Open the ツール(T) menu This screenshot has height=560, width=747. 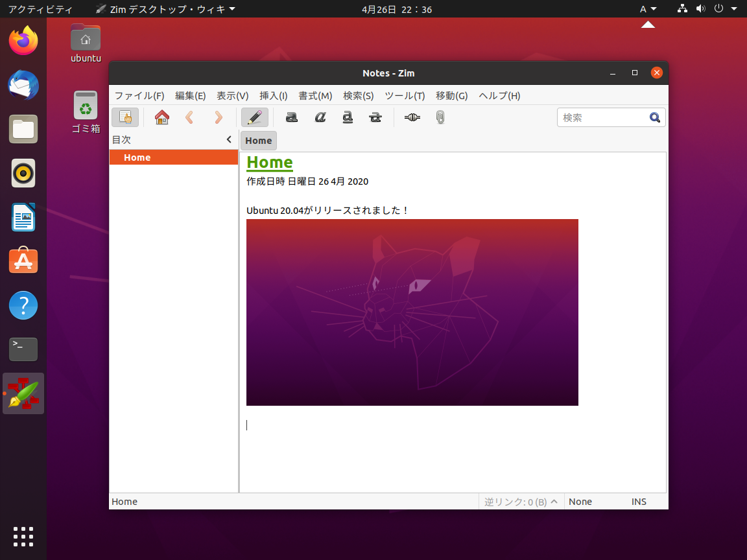(x=405, y=96)
